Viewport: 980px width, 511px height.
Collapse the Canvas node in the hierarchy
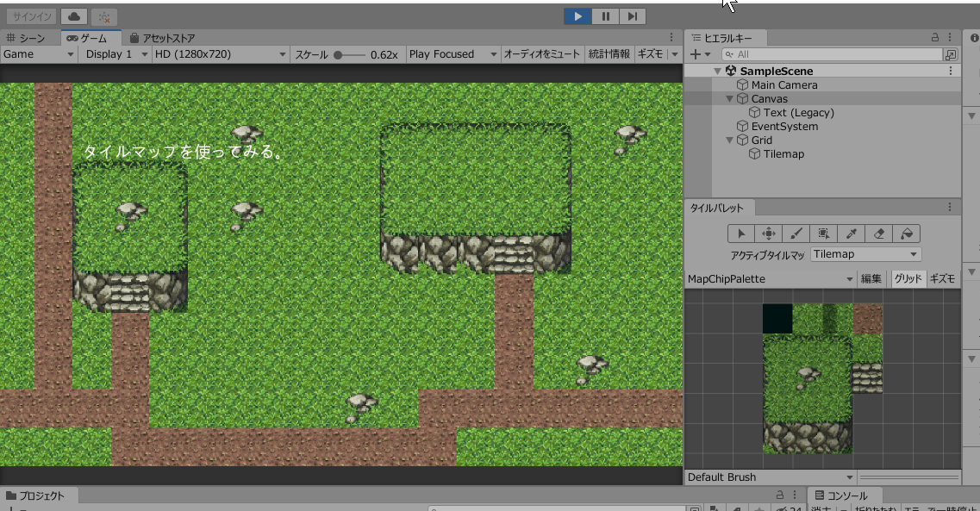point(729,98)
